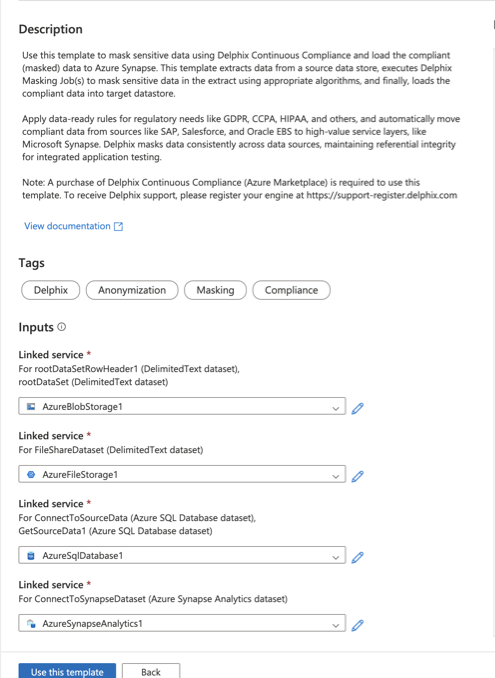This screenshot has height=678, width=495.
Task: Edit the AzureSynapseAnalytics1 linked service pencil icon
Action: [x=358, y=625]
